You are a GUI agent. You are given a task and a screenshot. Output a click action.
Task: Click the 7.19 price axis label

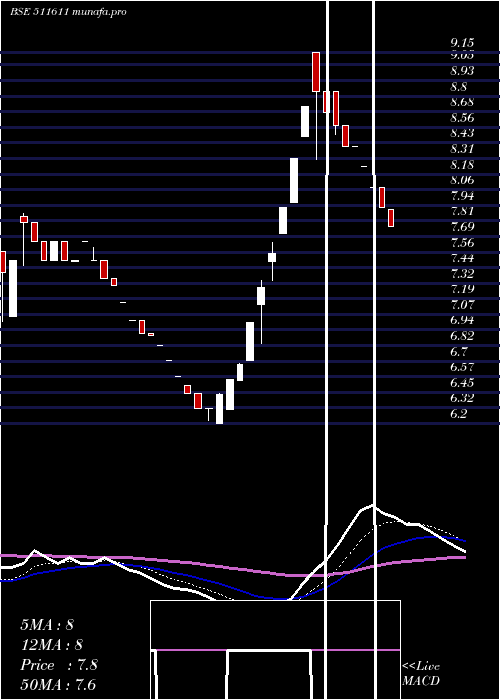462,289
